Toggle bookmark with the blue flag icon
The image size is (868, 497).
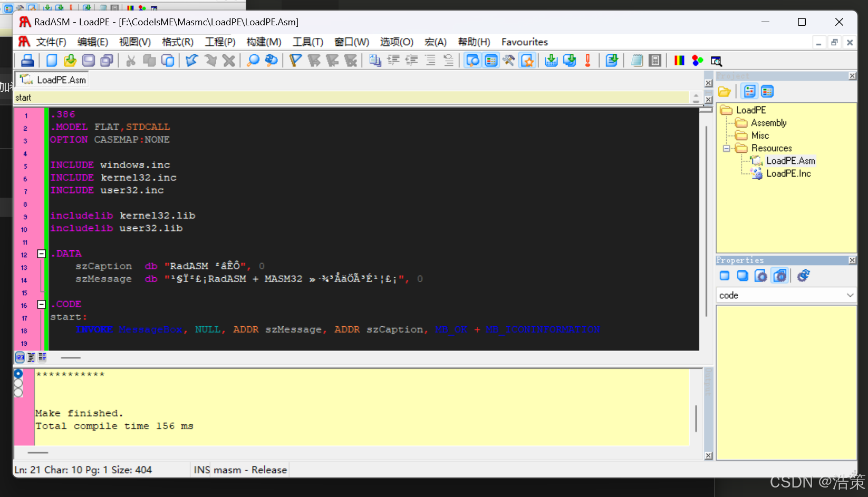point(296,61)
